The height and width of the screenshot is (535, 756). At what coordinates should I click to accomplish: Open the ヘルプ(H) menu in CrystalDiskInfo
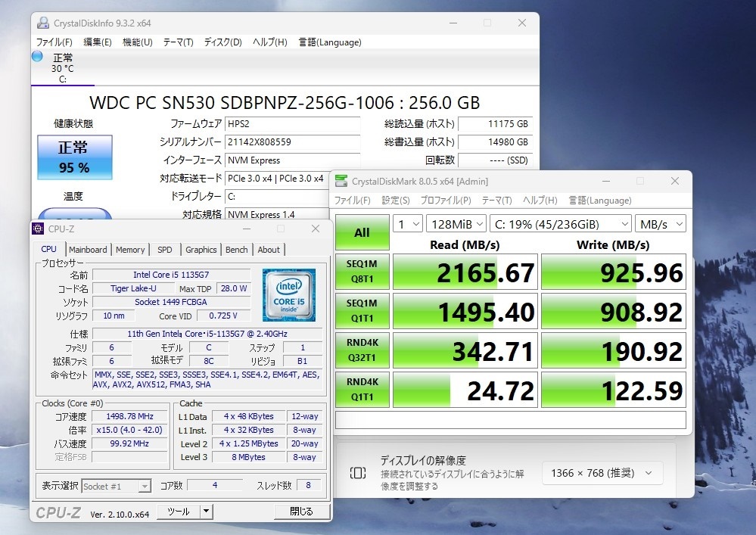(270, 42)
